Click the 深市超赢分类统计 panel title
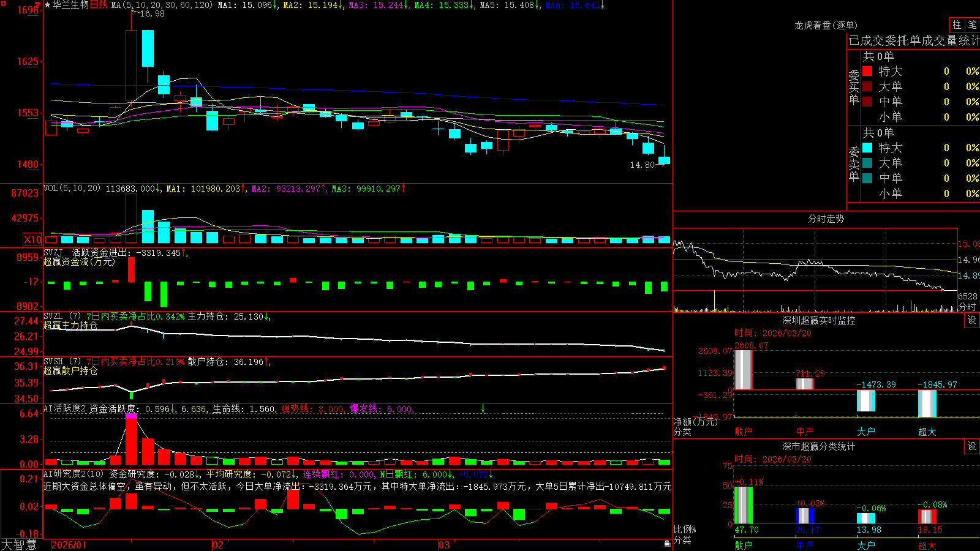 pyautogui.click(x=818, y=446)
